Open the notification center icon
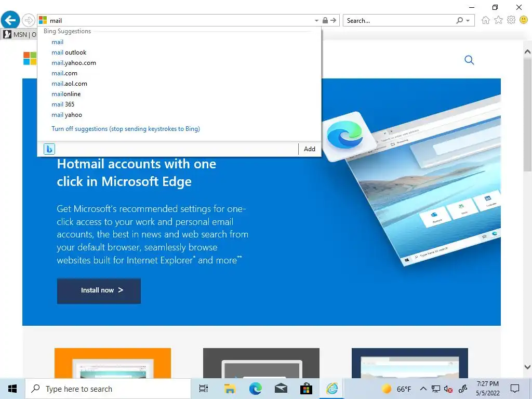Screen dimensions: 532x399 click(x=515, y=389)
